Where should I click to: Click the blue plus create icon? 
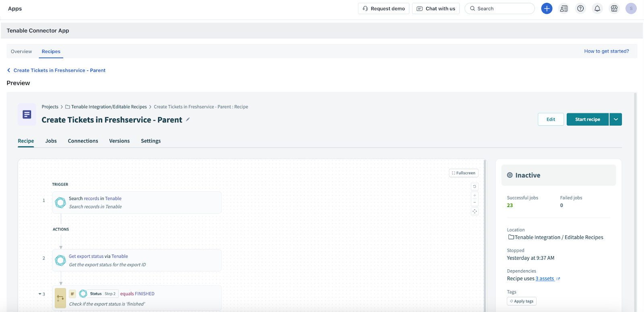tap(547, 8)
